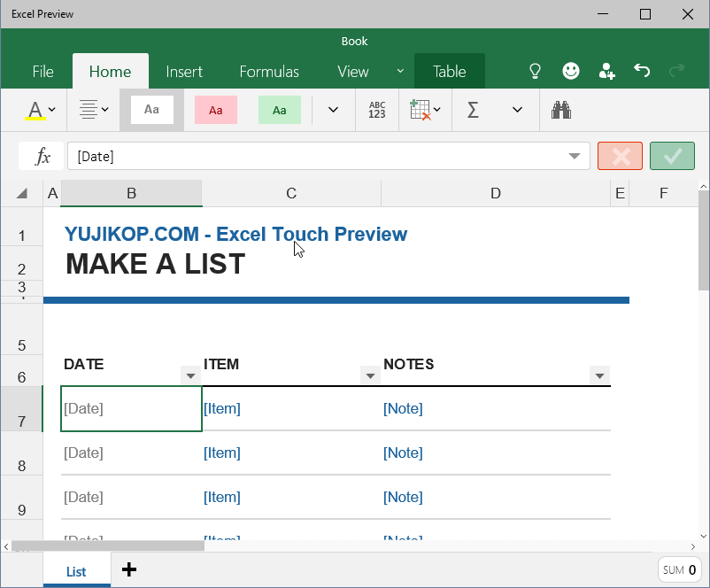Select column C header
The image size is (710, 588).
291,193
